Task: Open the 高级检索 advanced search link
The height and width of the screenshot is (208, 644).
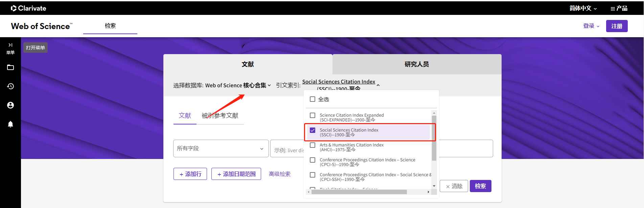Action: point(280,174)
